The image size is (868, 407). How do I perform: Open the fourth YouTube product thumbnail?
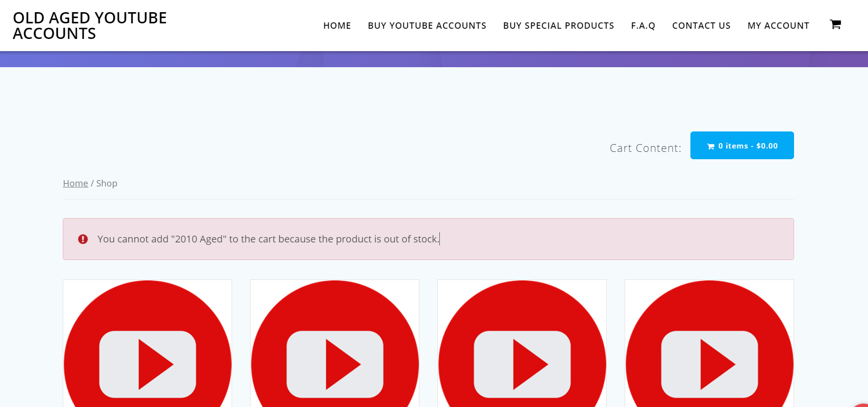click(x=709, y=343)
